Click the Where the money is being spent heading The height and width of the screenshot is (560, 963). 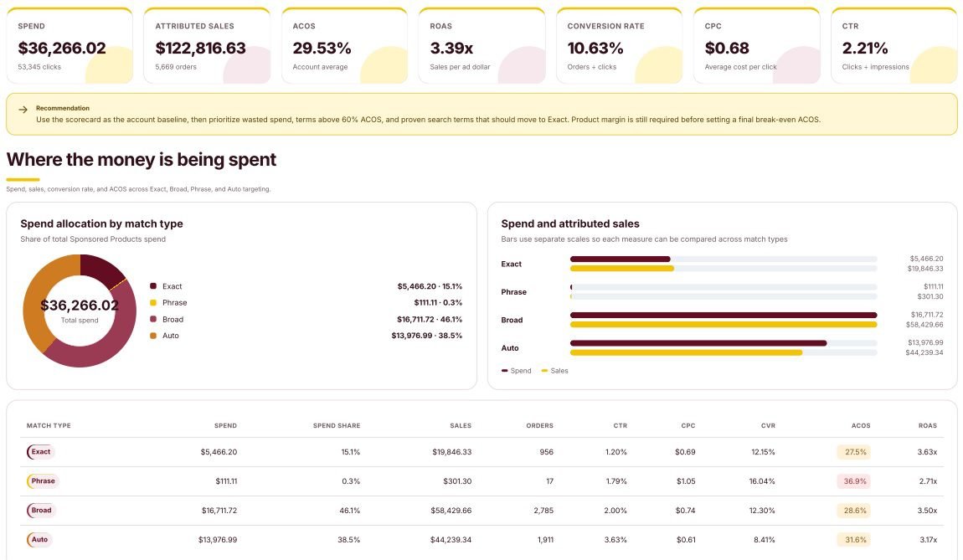[x=142, y=160]
